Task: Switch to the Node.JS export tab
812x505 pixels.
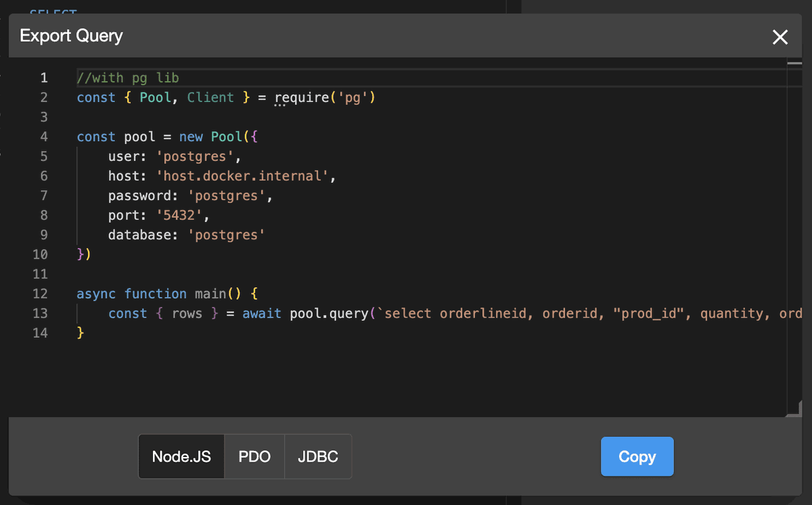Action: click(181, 456)
